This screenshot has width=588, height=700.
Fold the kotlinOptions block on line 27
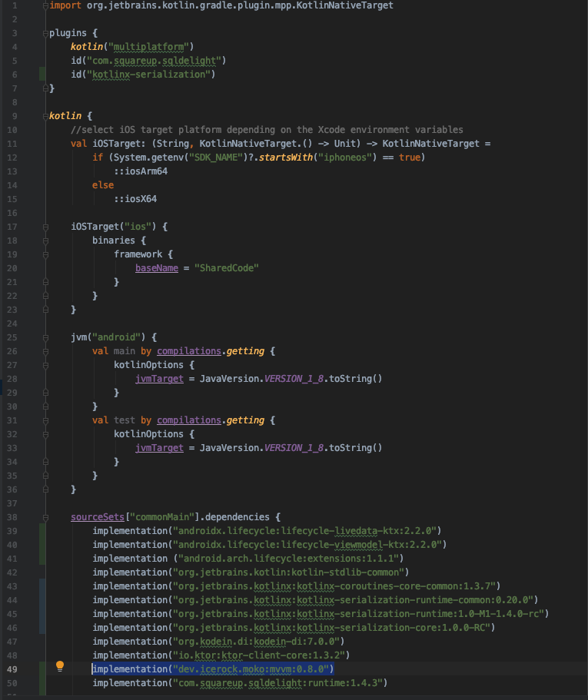pyautogui.click(x=45, y=366)
